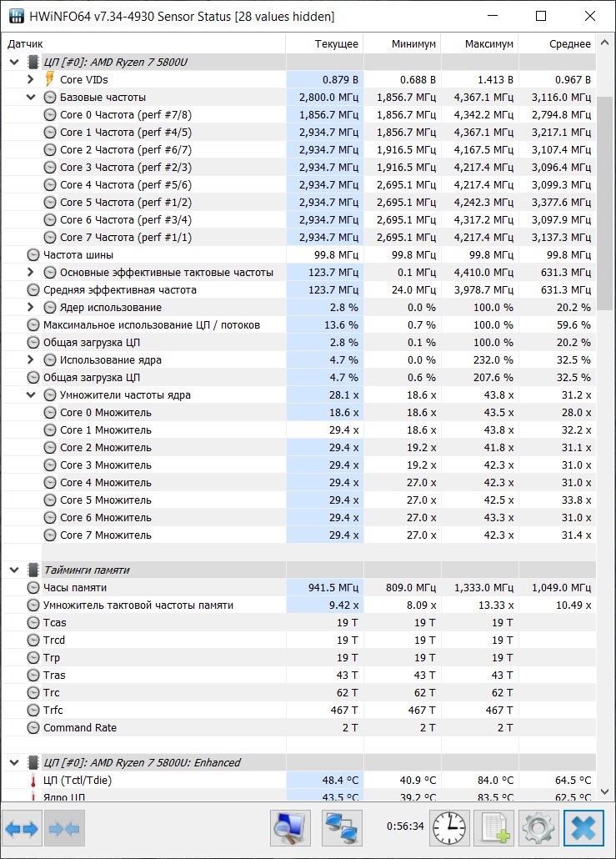The height and width of the screenshot is (859, 616).
Task: Click the Максимум column header
Action: [479, 44]
